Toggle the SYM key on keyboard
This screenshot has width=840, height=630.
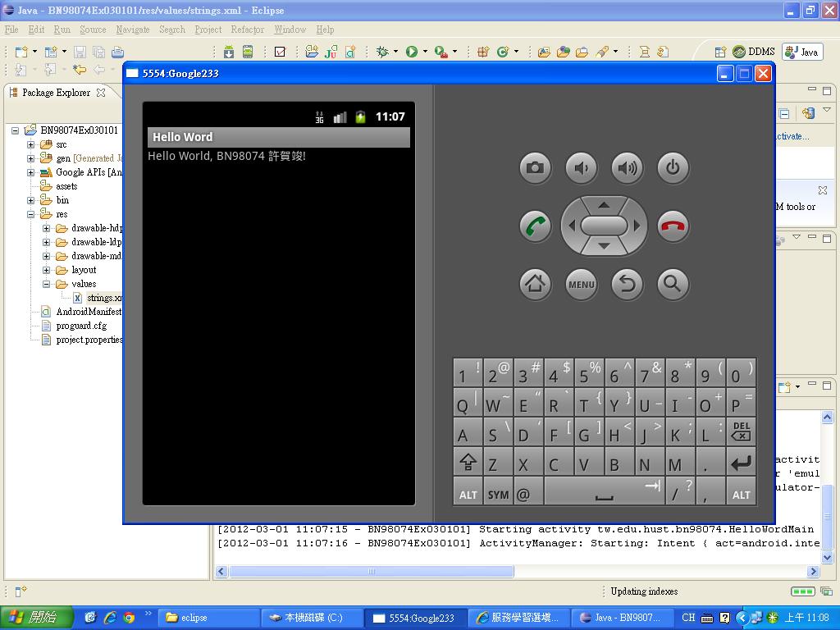pos(498,494)
